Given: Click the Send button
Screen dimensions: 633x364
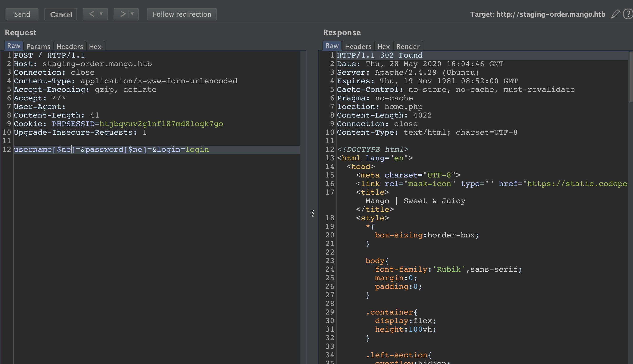Looking at the screenshot, I should pos(22,14).
